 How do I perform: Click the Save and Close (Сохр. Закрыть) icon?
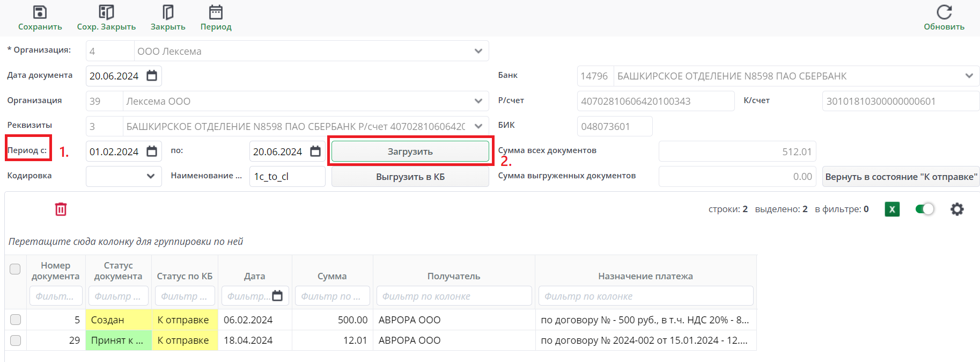[x=106, y=12]
